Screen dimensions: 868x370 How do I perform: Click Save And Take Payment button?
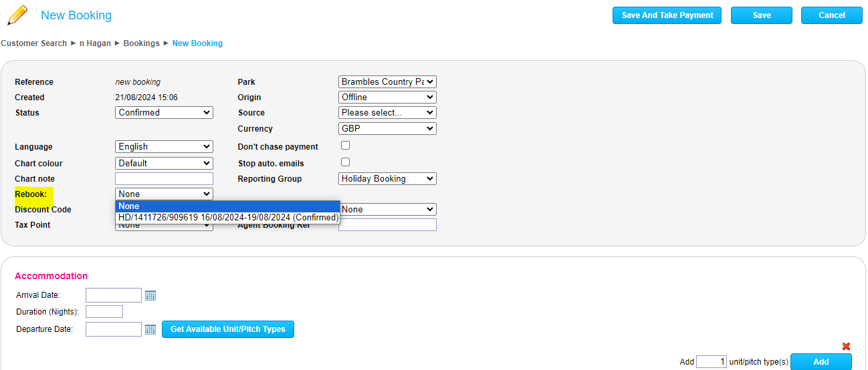point(667,15)
